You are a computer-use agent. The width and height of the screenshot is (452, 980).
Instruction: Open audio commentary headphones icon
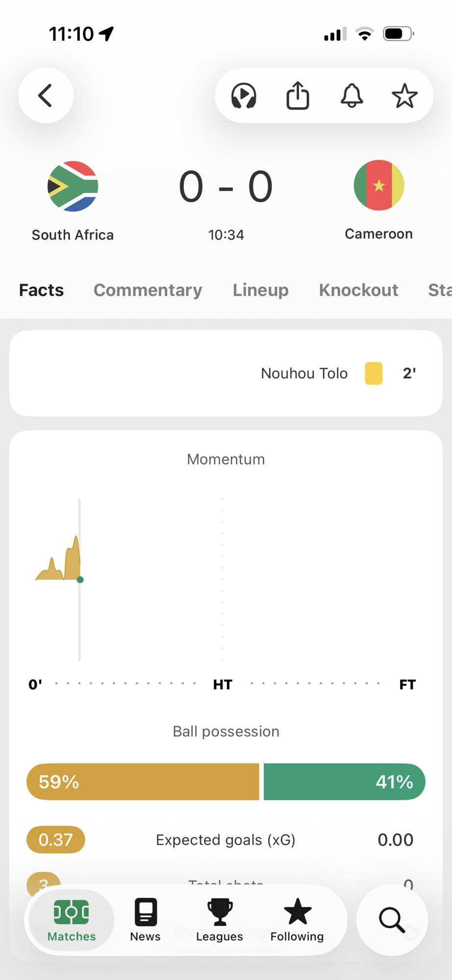(244, 96)
